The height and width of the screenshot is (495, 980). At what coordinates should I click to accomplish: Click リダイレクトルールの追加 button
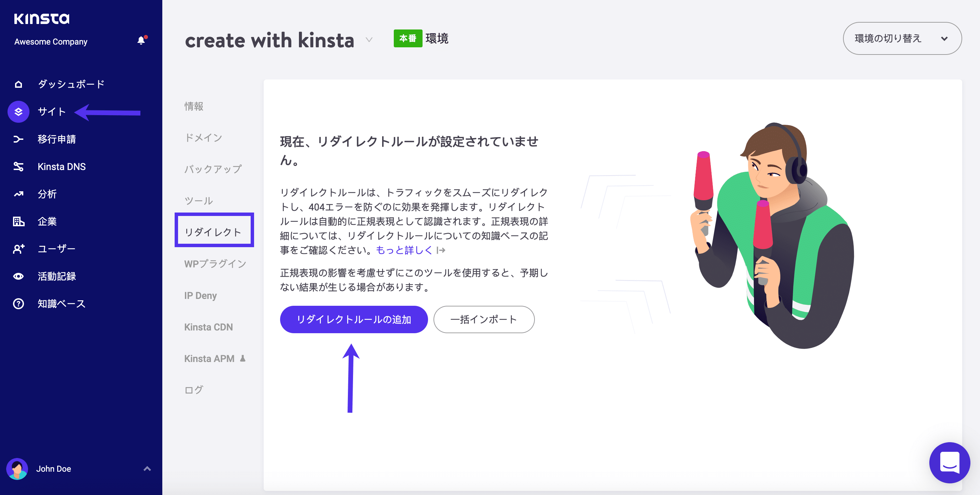coord(353,319)
